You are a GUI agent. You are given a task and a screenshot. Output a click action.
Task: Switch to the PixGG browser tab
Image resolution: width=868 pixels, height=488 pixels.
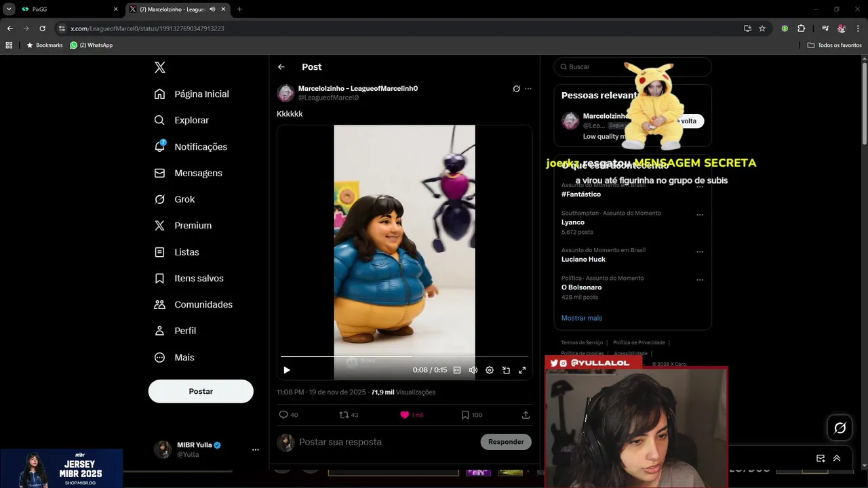coord(68,9)
